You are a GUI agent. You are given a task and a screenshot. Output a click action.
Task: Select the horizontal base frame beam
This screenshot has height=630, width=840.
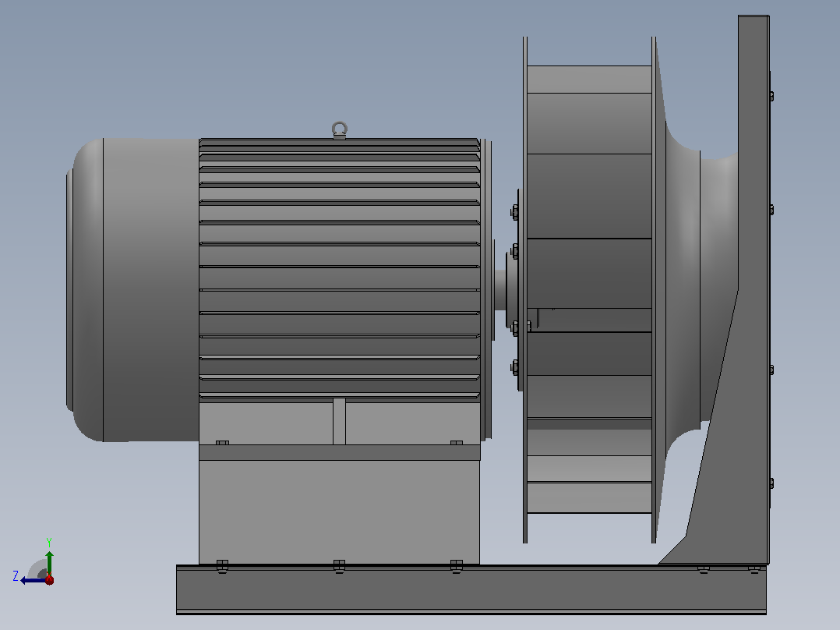tap(471, 589)
